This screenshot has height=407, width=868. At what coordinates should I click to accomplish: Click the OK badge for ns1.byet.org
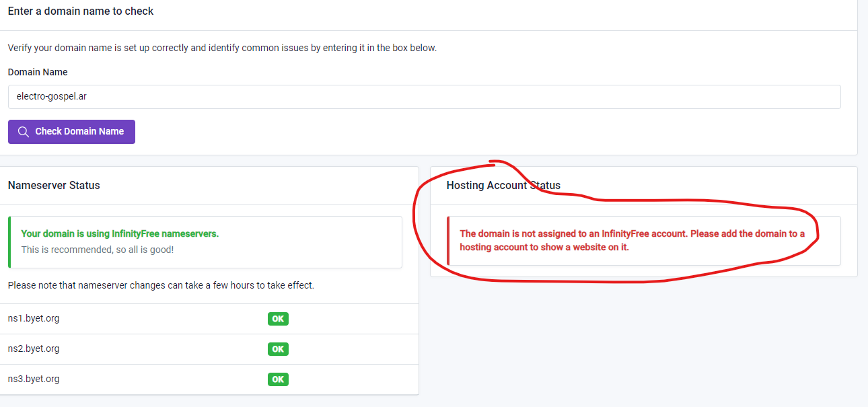[278, 319]
